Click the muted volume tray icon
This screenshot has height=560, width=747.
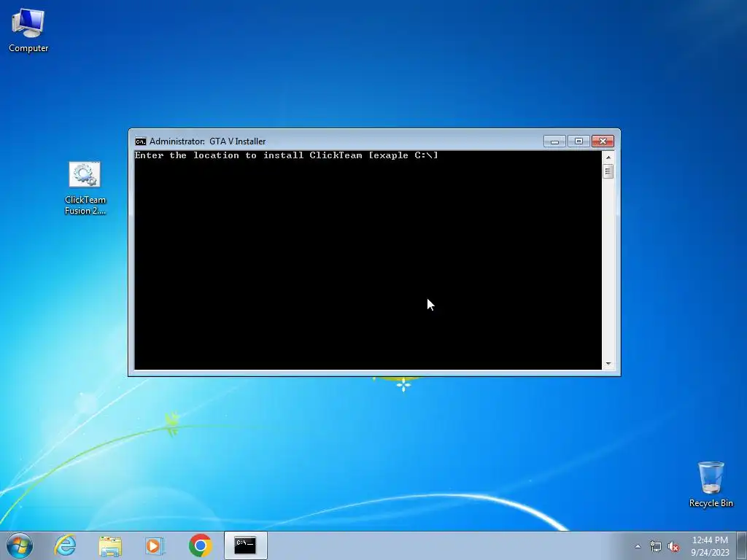coord(673,547)
